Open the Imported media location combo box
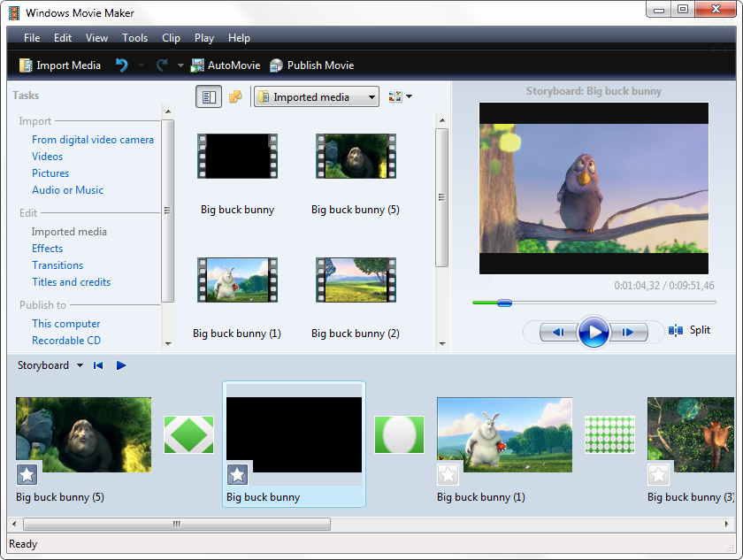This screenshot has height=560, width=743. click(x=316, y=96)
